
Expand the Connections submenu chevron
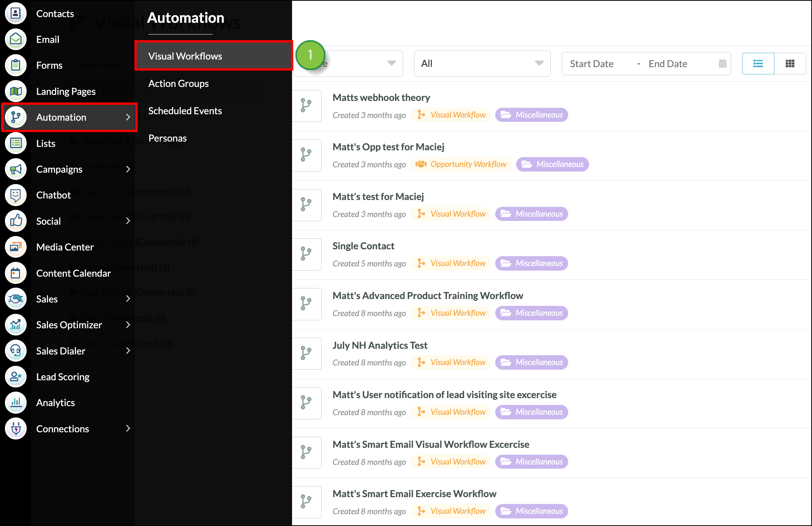(128, 428)
